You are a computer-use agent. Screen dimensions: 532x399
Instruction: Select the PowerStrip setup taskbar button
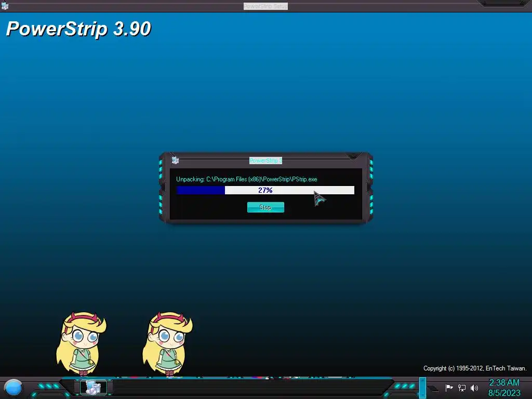click(x=94, y=388)
